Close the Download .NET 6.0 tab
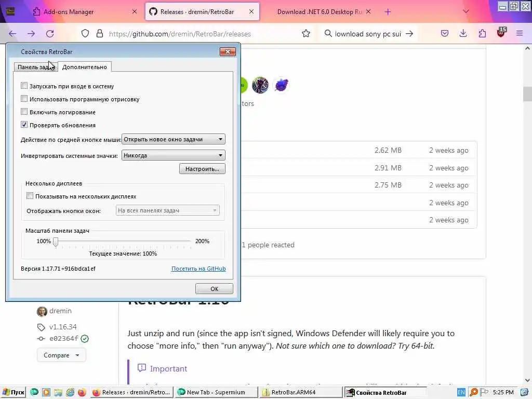 pos(368,11)
